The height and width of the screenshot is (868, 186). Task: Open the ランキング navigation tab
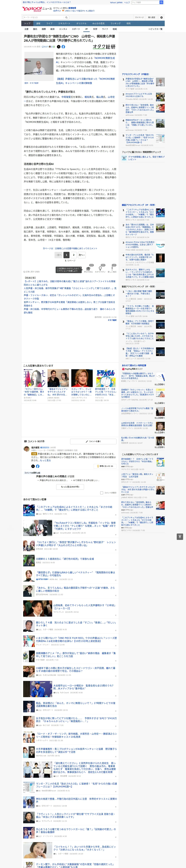[x=115, y=23]
